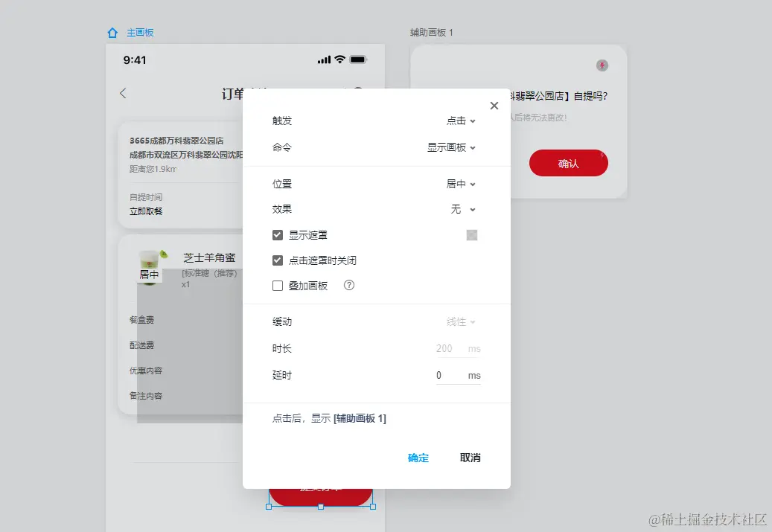Click the 优惠内容 row label

(x=146, y=371)
